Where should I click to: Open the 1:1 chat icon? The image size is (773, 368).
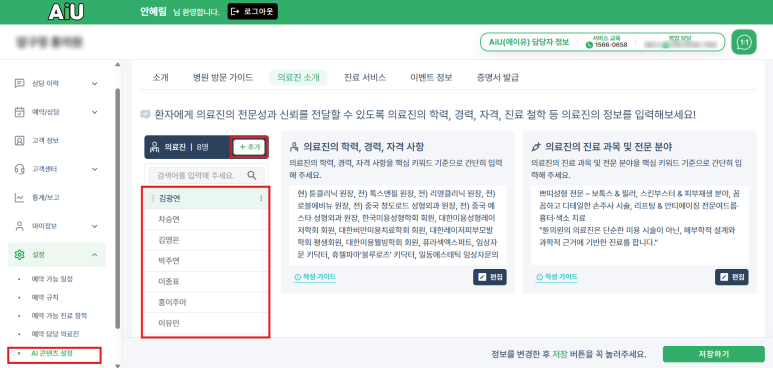(744, 42)
